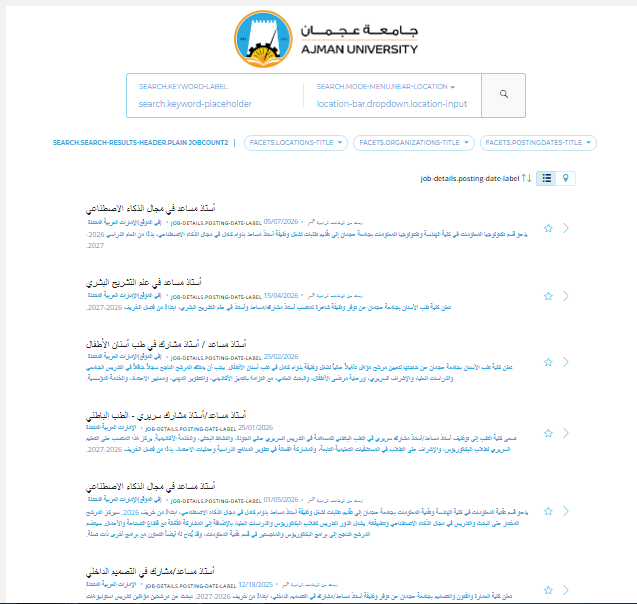Expand the FACETS.ORGANIZATIONS-TITLE dropdown
This screenshot has width=637, height=604.
tap(414, 143)
